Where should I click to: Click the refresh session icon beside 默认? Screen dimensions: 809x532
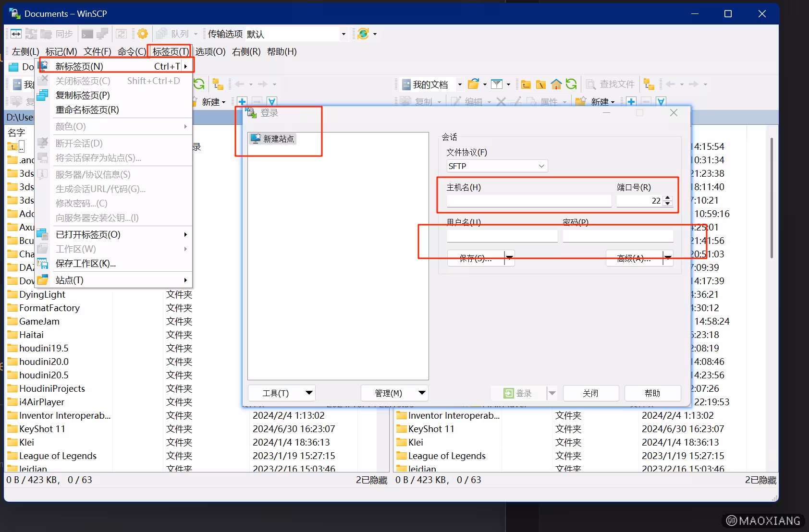click(x=364, y=34)
